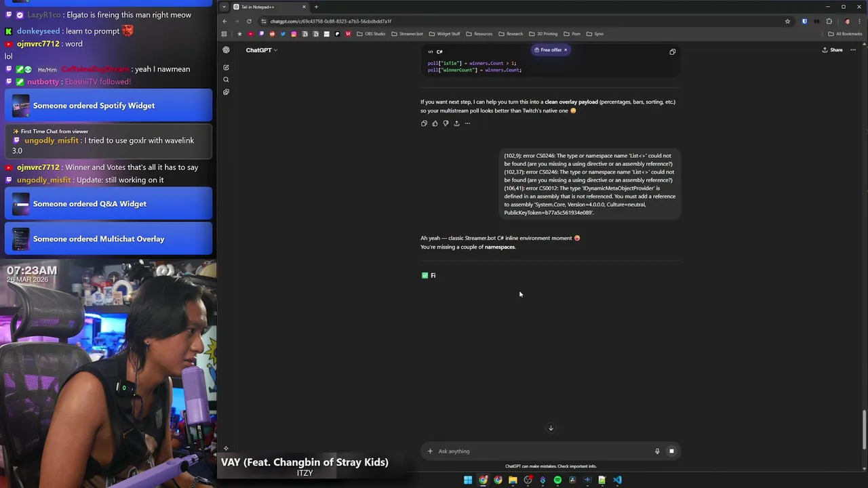Open the Syno bookmark folder
Image resolution: width=868 pixels, height=488 pixels.
pyautogui.click(x=595, y=34)
